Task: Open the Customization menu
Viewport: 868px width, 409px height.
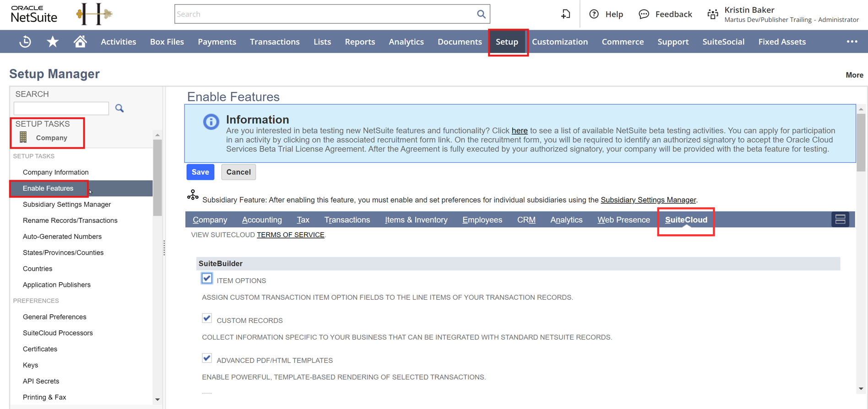Action: [x=560, y=42]
